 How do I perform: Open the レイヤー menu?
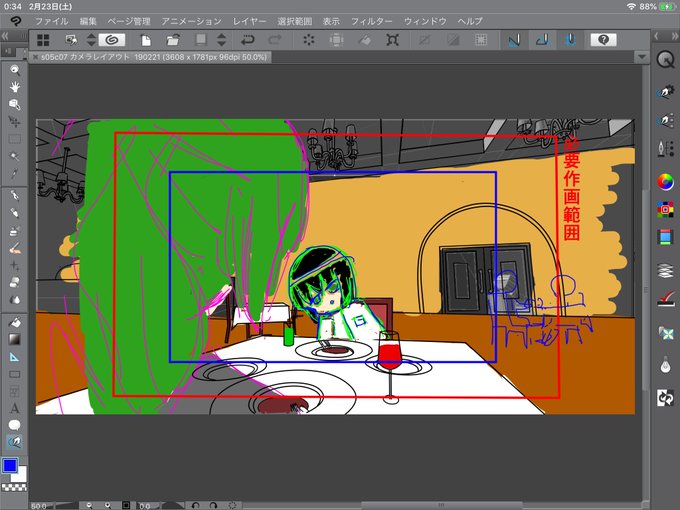click(x=249, y=21)
